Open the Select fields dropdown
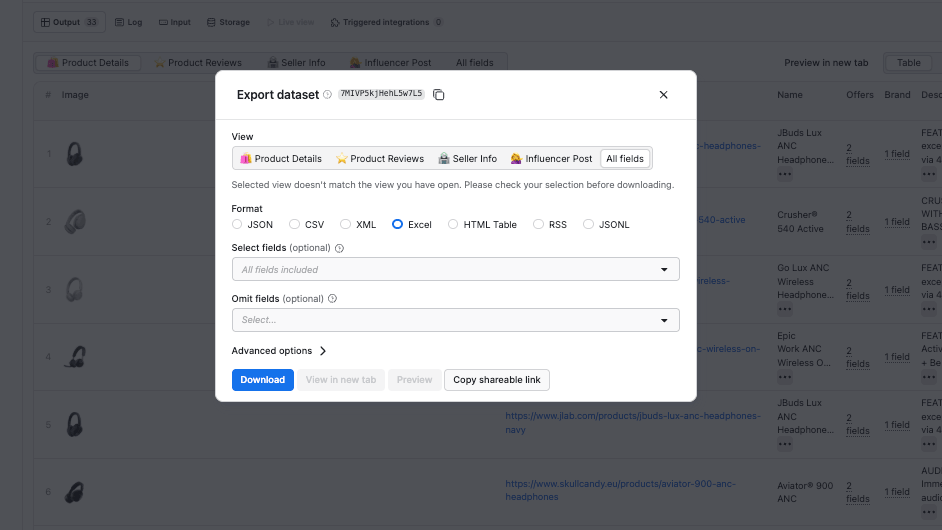Screen dimensions: 942x530 455,269
